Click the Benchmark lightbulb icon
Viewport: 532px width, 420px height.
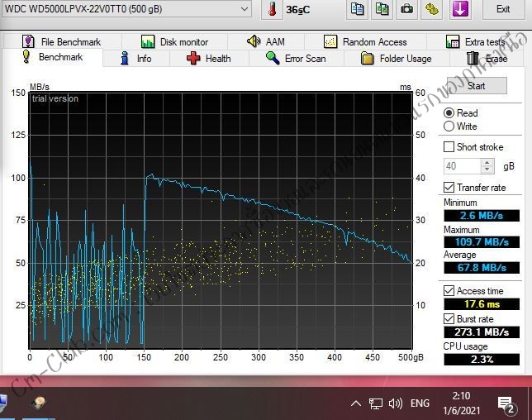(x=26, y=56)
